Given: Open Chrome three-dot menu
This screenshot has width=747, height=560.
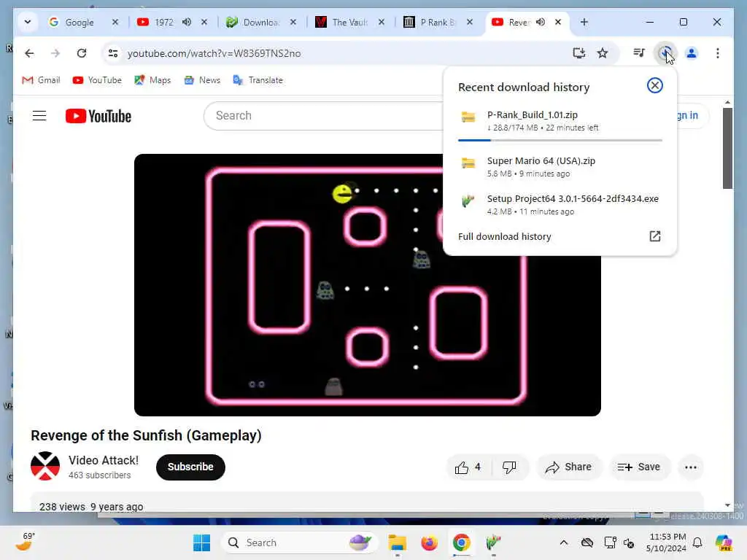Looking at the screenshot, I should point(718,53).
